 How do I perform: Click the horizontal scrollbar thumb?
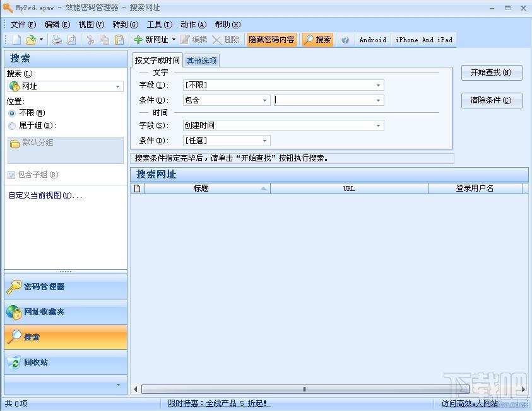pos(305,390)
